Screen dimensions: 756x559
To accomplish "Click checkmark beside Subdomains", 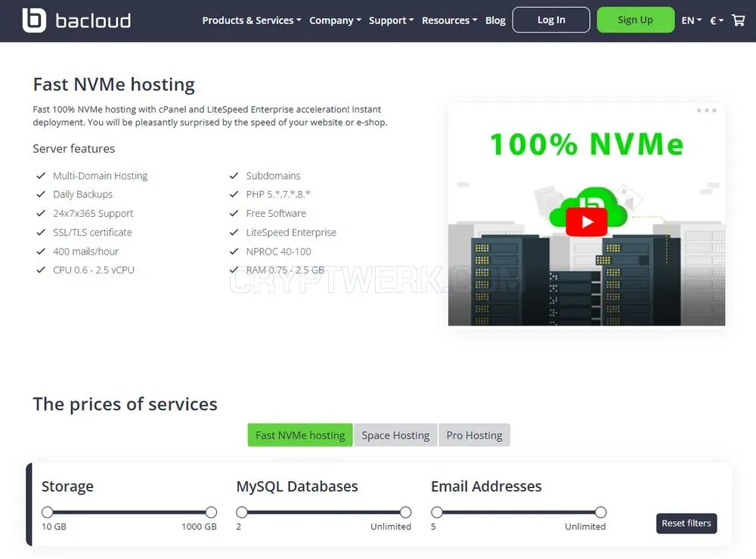I will pos(234,175).
